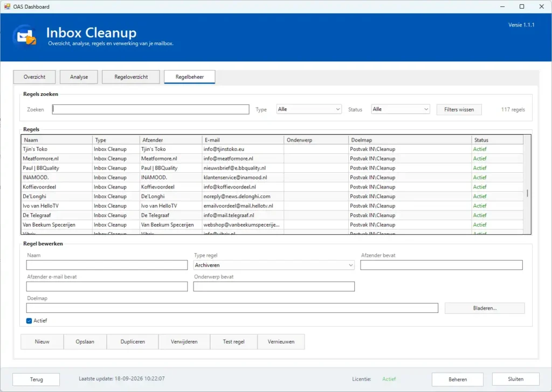Create a rule with Nieuw button

42,342
